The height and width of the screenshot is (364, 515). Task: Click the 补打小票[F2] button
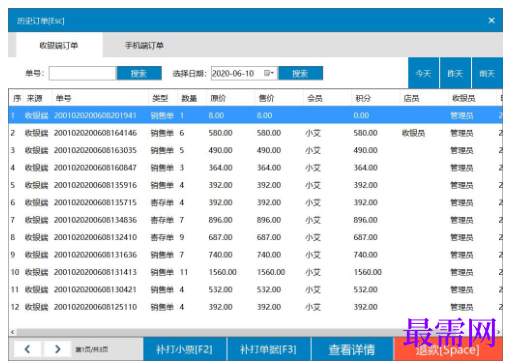click(184, 349)
